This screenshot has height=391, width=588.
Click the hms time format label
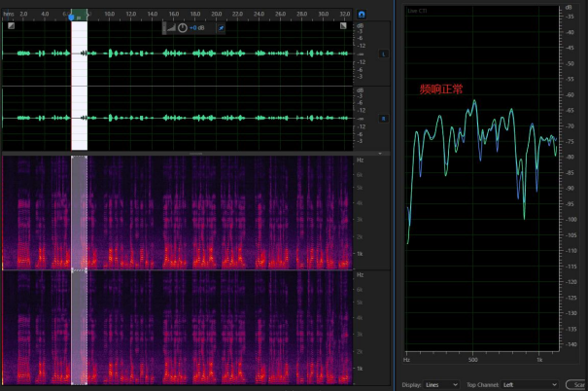tap(8, 14)
